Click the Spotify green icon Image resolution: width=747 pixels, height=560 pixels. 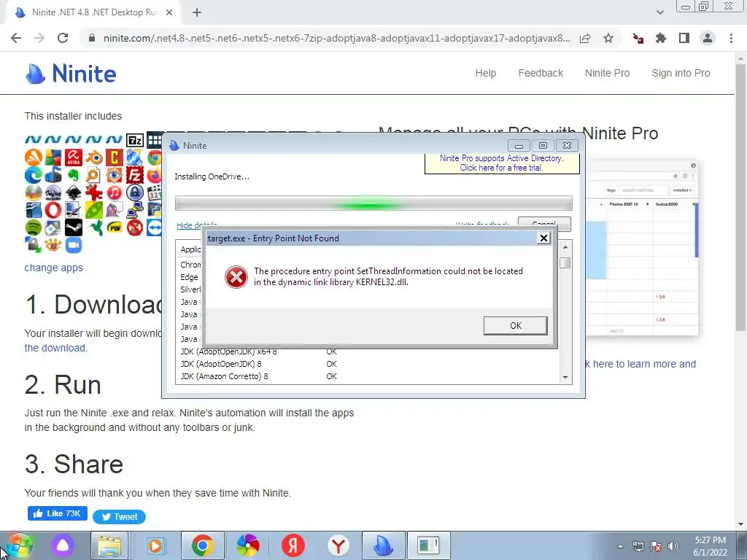(x=34, y=227)
